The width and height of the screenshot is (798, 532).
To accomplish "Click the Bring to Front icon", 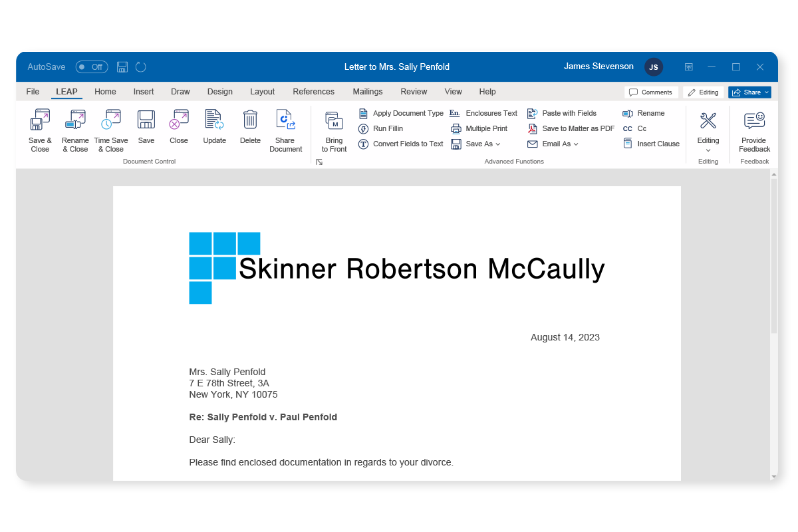I will (x=334, y=120).
